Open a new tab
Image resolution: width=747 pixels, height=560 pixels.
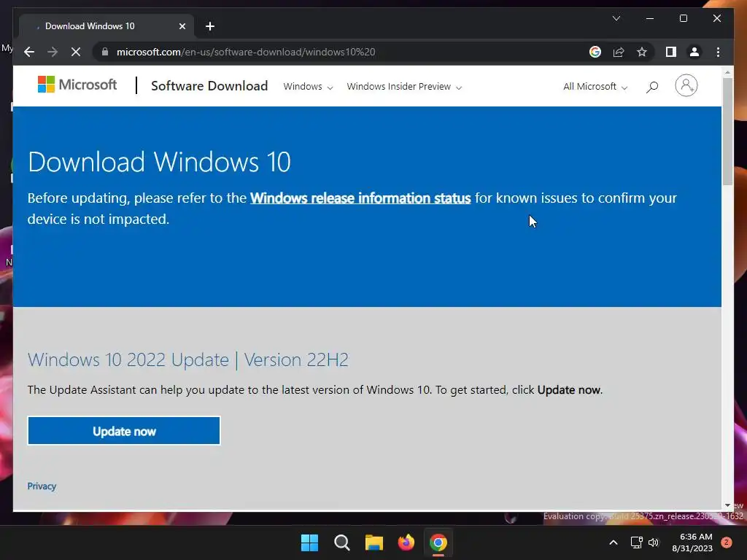(210, 26)
